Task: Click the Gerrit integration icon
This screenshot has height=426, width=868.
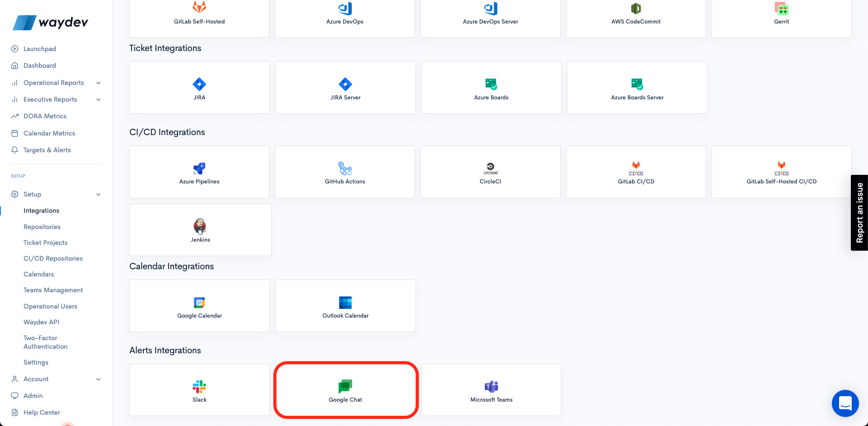Action: point(782,8)
